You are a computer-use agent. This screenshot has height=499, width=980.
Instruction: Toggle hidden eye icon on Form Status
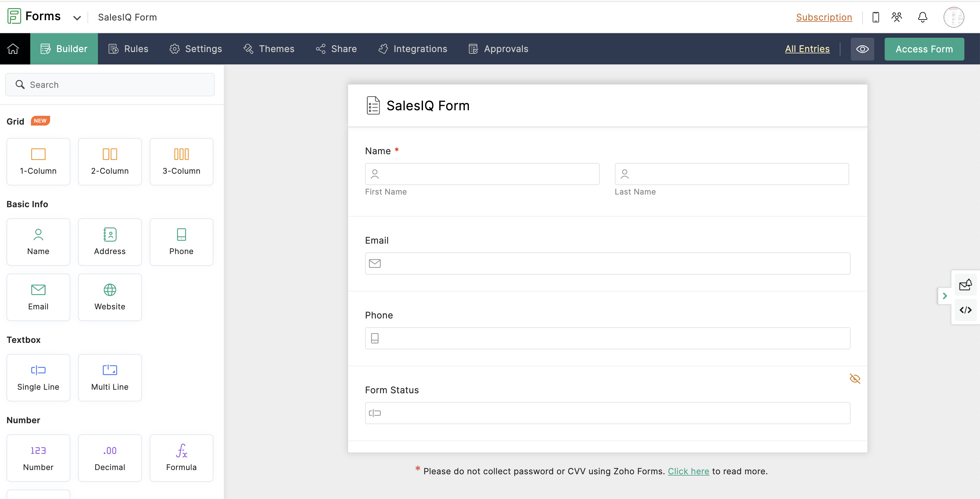point(854,378)
